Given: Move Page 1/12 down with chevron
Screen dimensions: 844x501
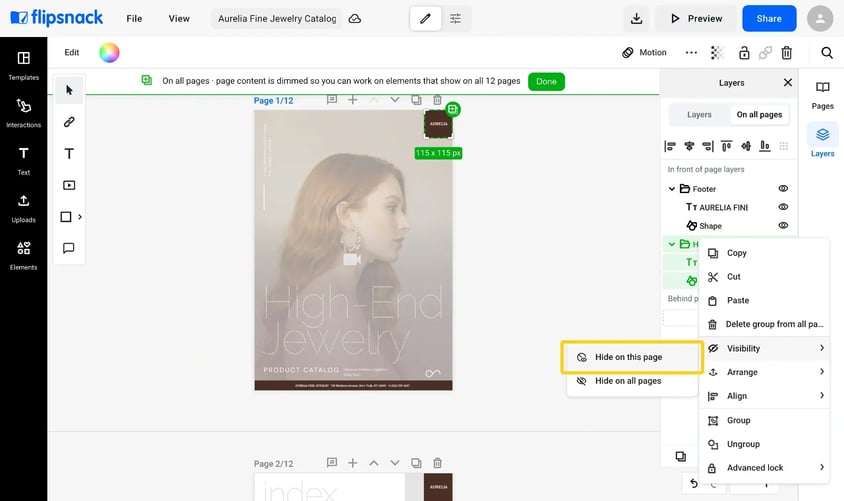Looking at the screenshot, I should 395,100.
